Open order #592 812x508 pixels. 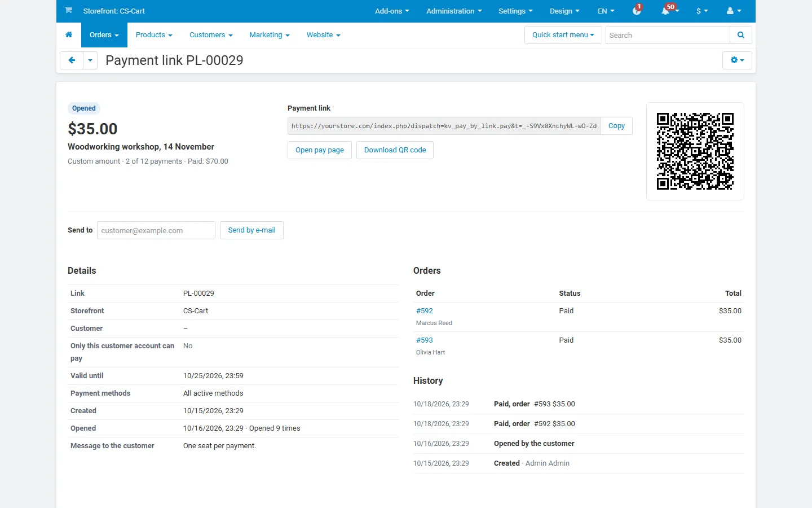tap(425, 311)
